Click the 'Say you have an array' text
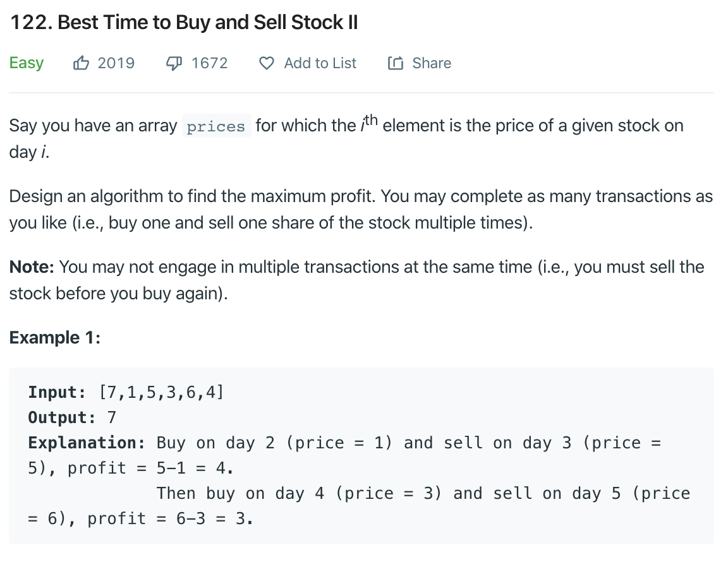This screenshot has height=562, width=728. click(93, 126)
